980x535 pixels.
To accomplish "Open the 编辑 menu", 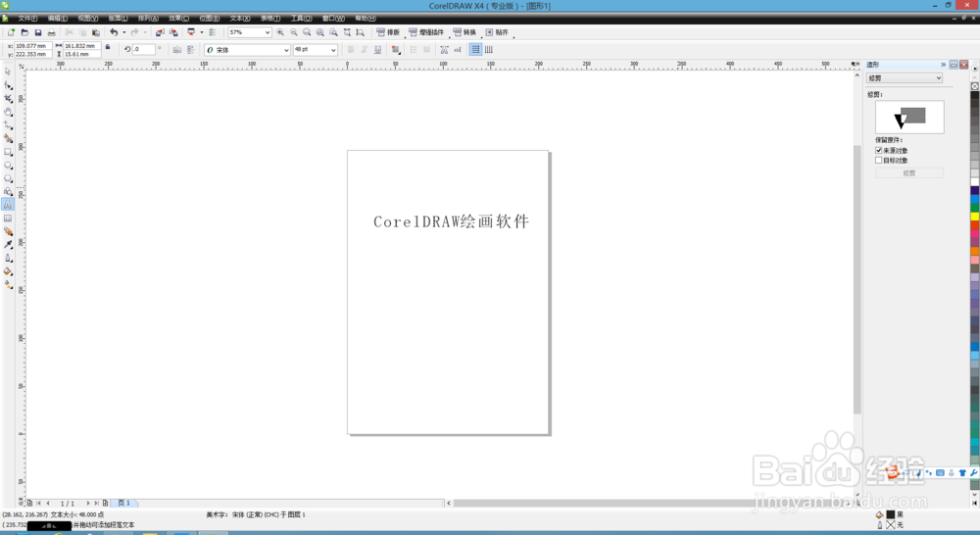I will (x=58, y=18).
